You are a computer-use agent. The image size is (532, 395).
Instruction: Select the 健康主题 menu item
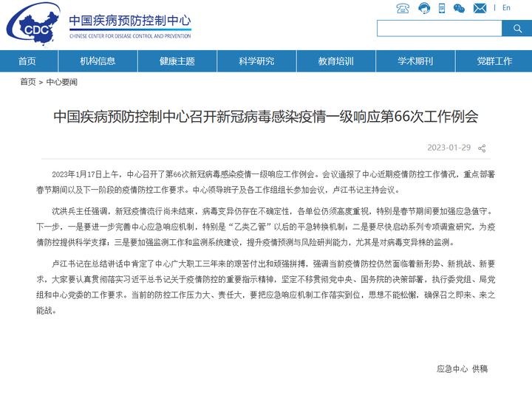pos(177,61)
